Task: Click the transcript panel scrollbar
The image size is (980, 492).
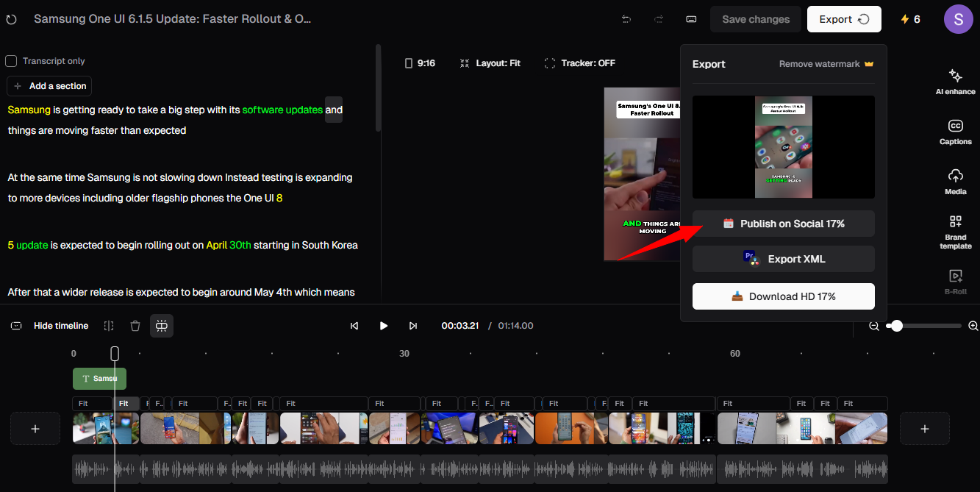Action: [x=379, y=88]
